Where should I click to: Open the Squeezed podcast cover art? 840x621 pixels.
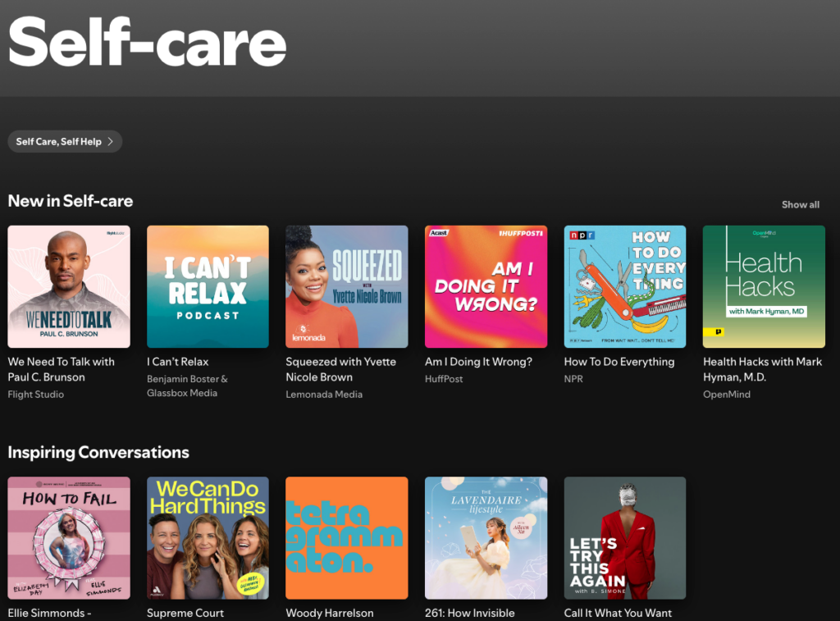[347, 286]
